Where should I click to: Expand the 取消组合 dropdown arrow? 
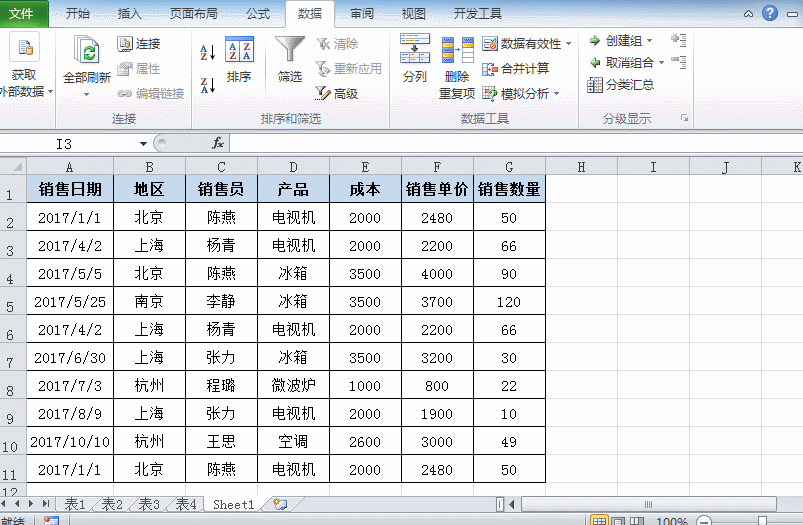click(x=661, y=62)
